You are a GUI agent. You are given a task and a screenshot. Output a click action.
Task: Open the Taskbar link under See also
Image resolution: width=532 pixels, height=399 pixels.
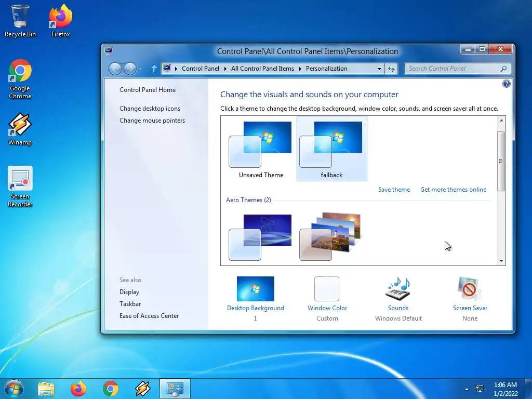(130, 303)
